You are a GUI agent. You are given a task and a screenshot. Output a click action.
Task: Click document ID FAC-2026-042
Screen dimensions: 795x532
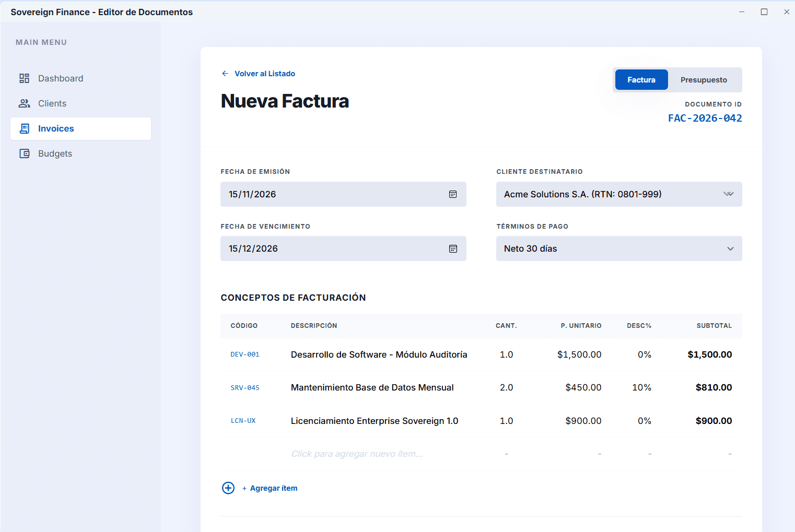click(x=705, y=118)
